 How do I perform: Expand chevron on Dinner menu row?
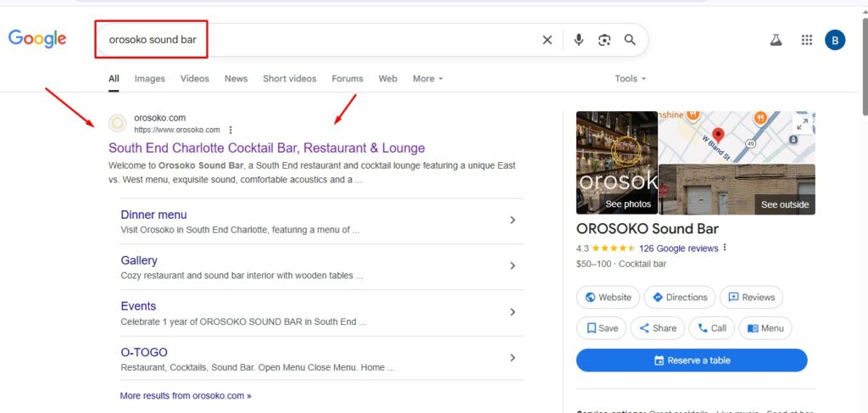point(513,220)
